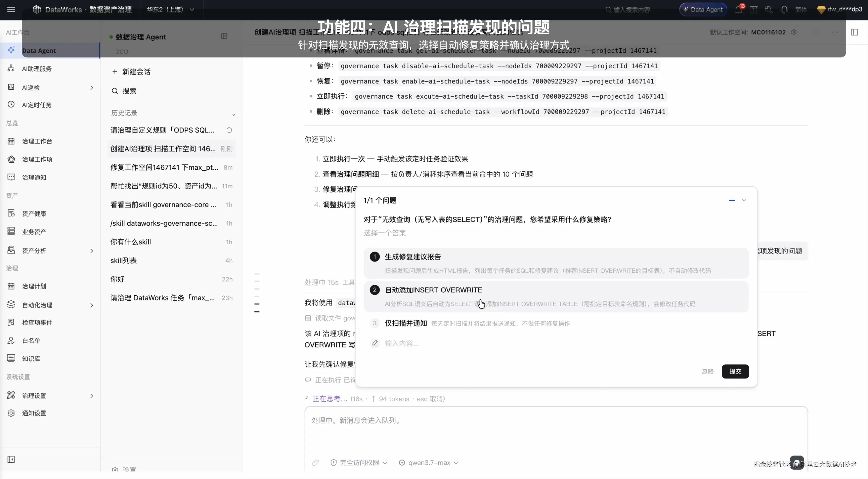Click the 治理工作台 icon in sidebar
Screen dimensions: 868x479
11,141
